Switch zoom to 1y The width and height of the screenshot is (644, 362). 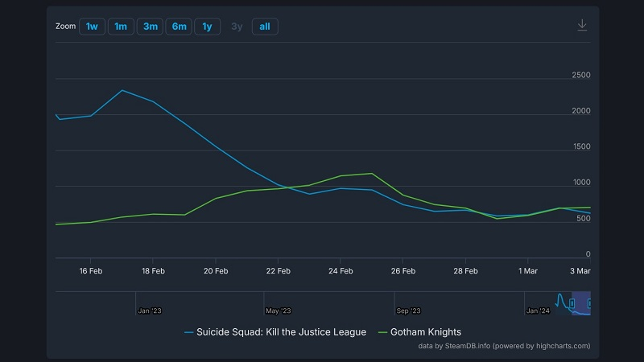click(207, 27)
